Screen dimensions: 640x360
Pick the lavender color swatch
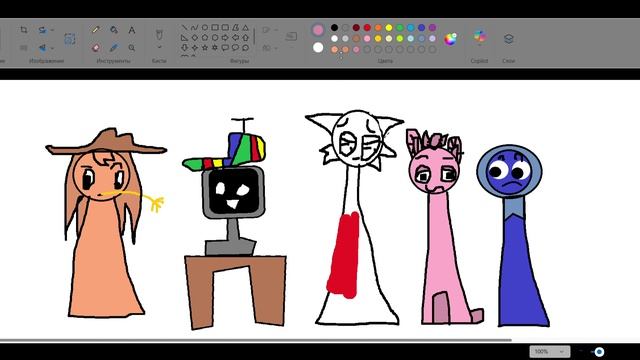tap(432, 39)
